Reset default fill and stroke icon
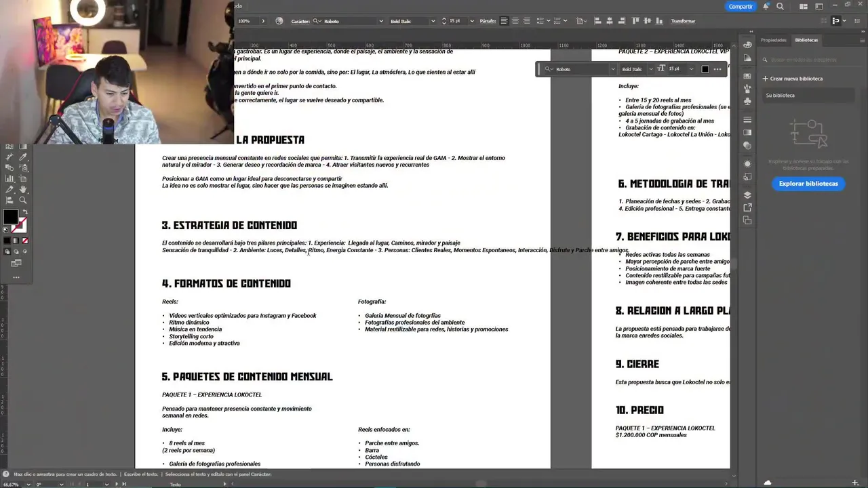The width and height of the screenshot is (868, 488). click(x=5, y=230)
